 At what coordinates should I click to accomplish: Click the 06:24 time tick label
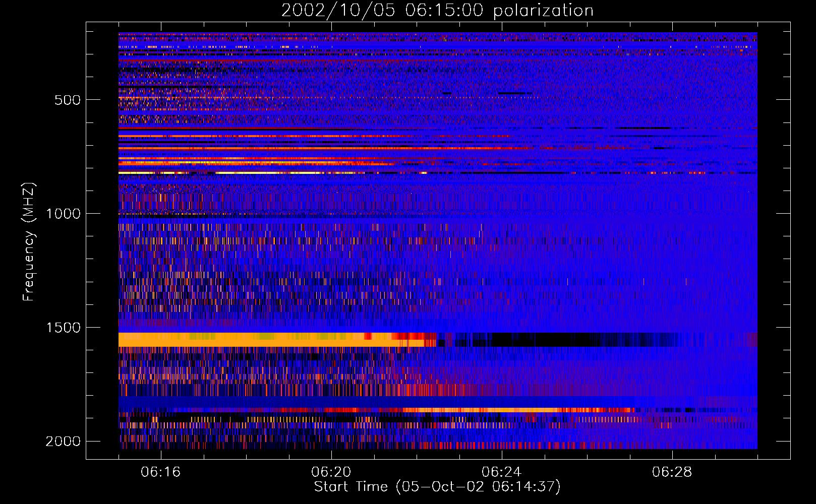(502, 472)
